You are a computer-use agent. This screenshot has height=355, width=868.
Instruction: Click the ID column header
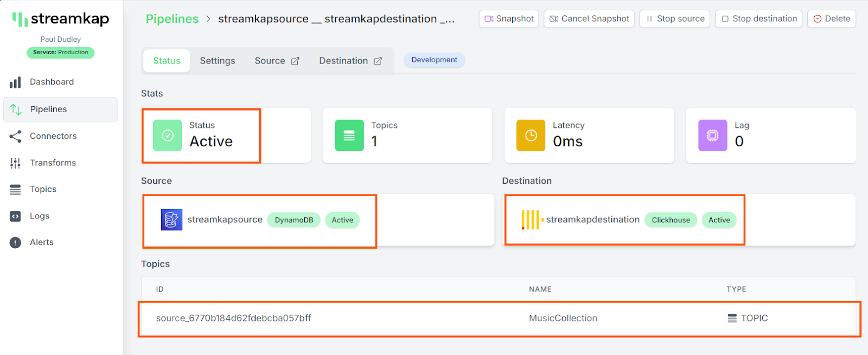coord(159,289)
